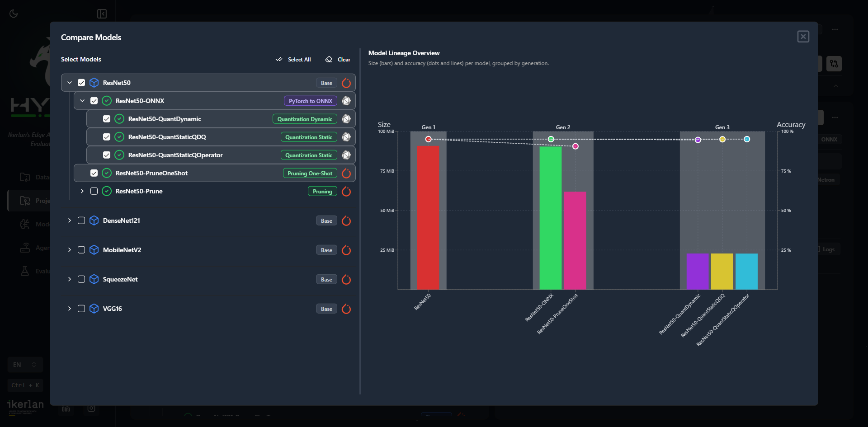The height and width of the screenshot is (427, 868).
Task: Click sidebar collapse panel icon in background window
Action: (x=102, y=14)
